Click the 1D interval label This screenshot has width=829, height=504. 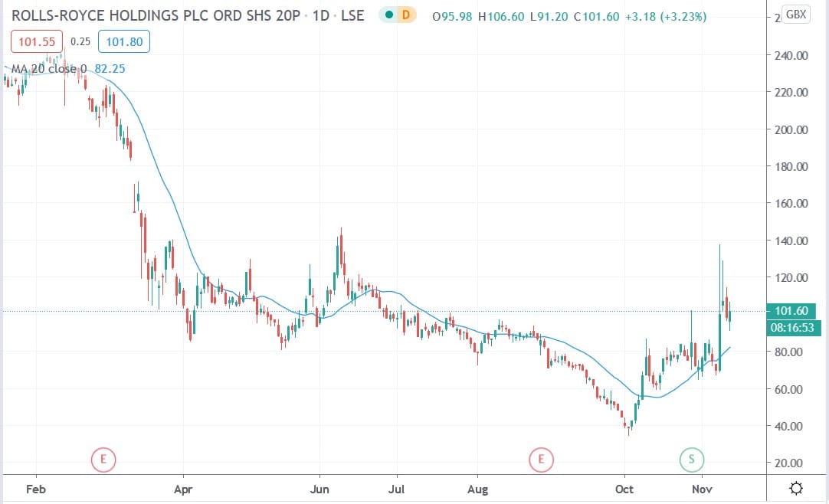click(321, 16)
